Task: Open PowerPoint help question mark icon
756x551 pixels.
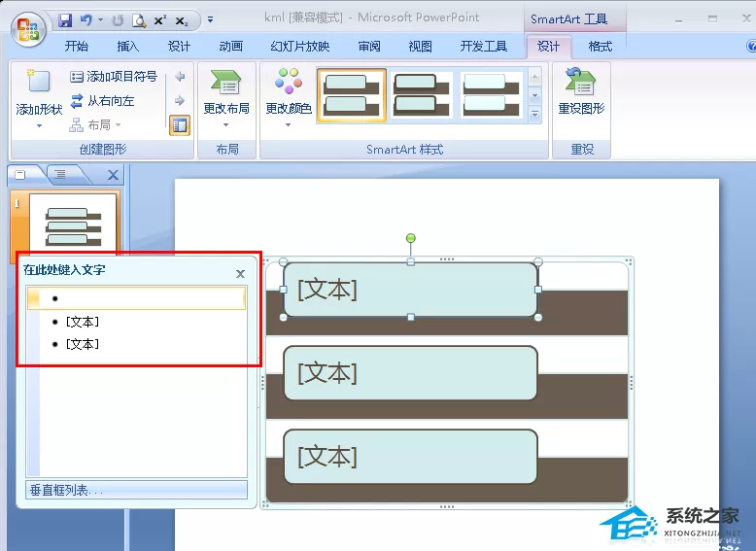Action: click(x=751, y=46)
